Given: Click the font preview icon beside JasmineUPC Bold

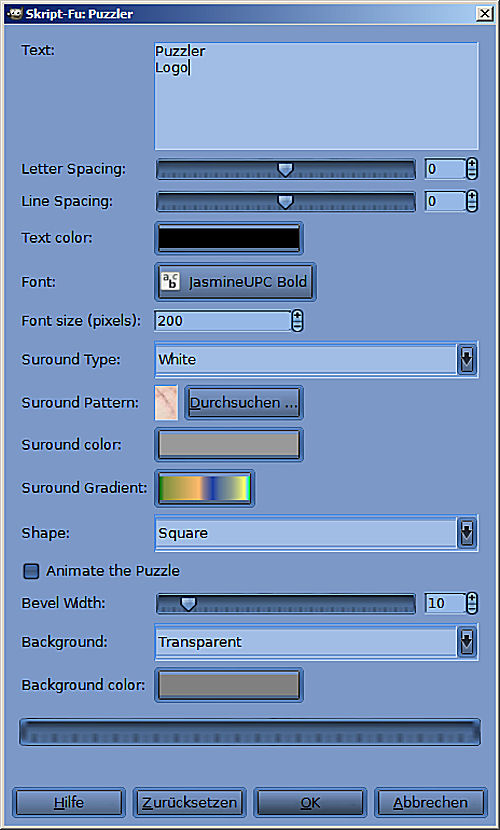Looking at the screenshot, I should pos(170,282).
